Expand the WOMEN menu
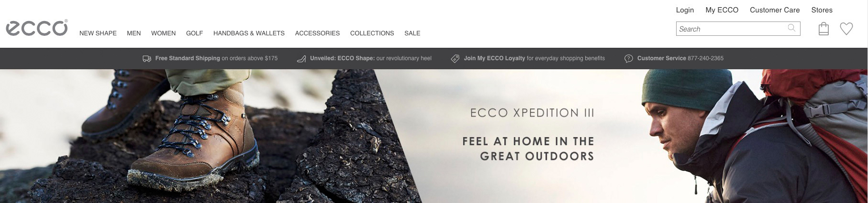Screen dimensions: 868x203 (x=164, y=33)
